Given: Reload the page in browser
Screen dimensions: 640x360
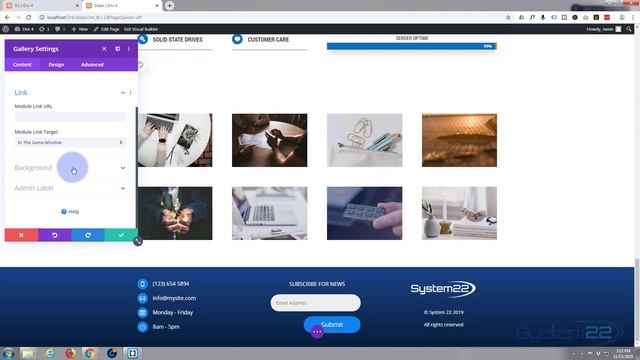Looking at the screenshot, I should pyautogui.click(x=29, y=17).
